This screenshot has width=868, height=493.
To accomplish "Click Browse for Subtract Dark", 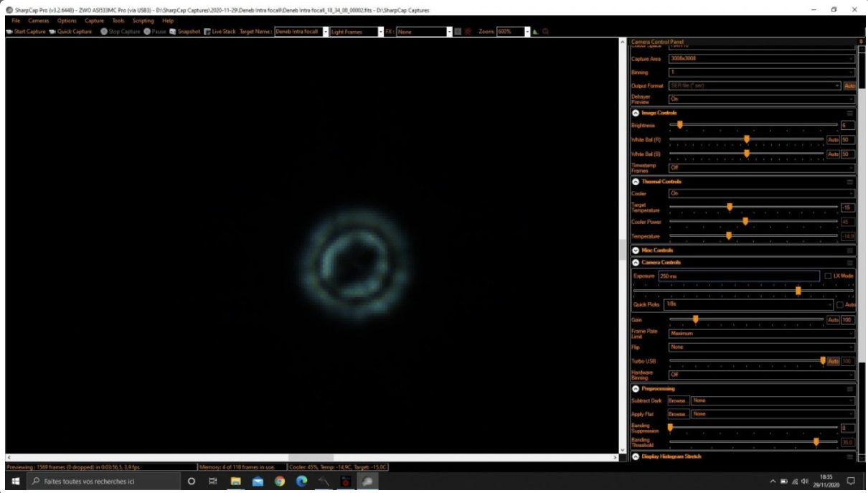I will click(678, 400).
